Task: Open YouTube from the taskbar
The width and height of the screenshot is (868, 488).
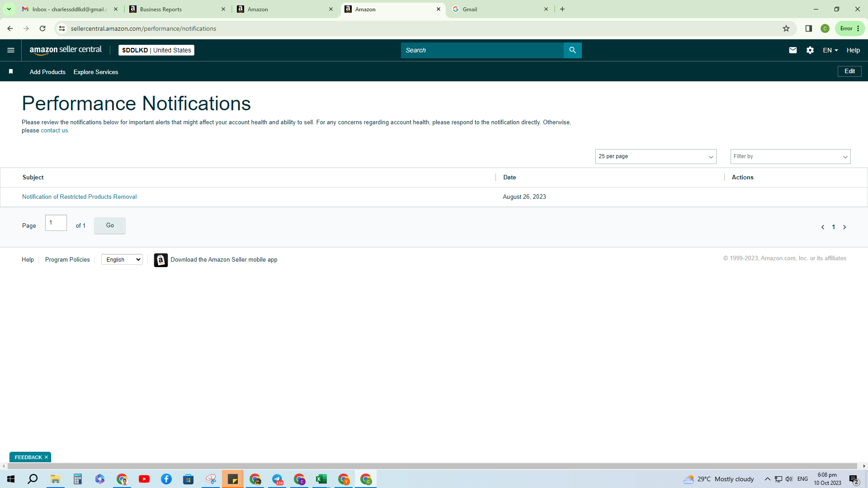Action: (144, 479)
